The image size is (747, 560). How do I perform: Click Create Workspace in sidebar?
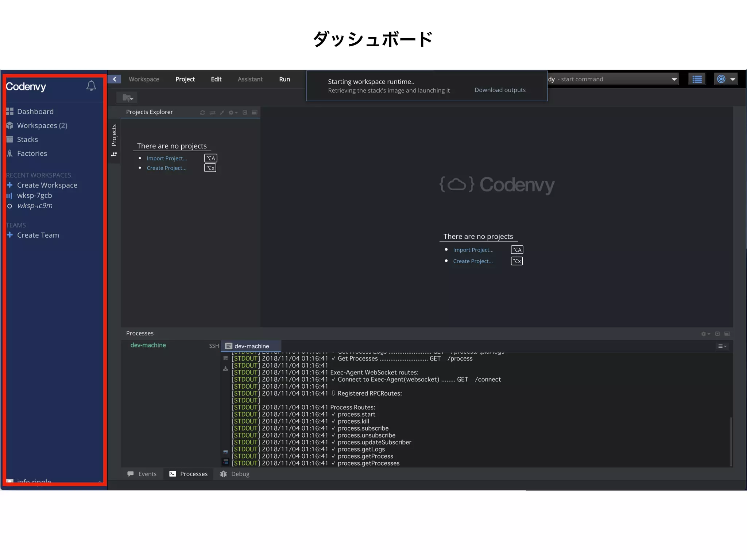pos(47,185)
